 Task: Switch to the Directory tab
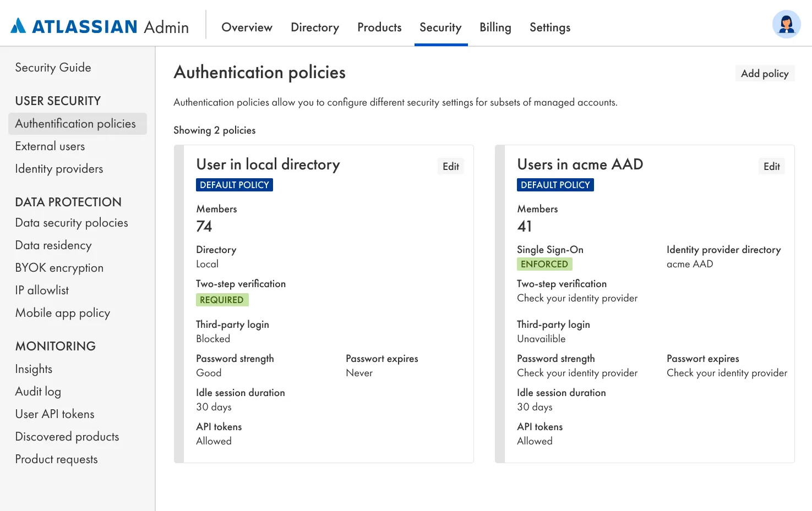315,28
